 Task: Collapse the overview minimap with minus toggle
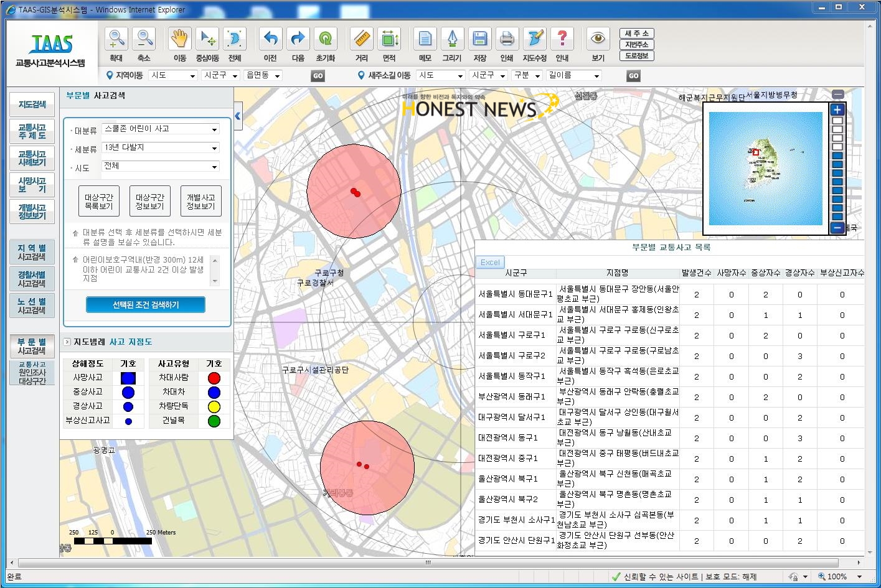tap(838, 95)
